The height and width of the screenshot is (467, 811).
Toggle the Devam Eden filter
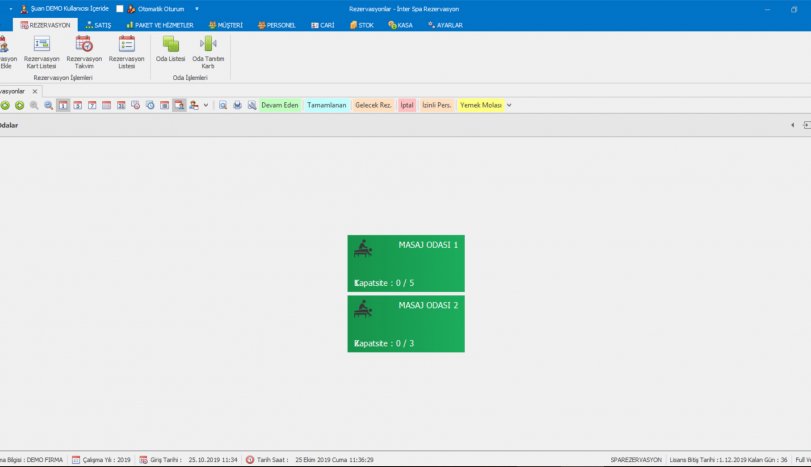[280, 105]
